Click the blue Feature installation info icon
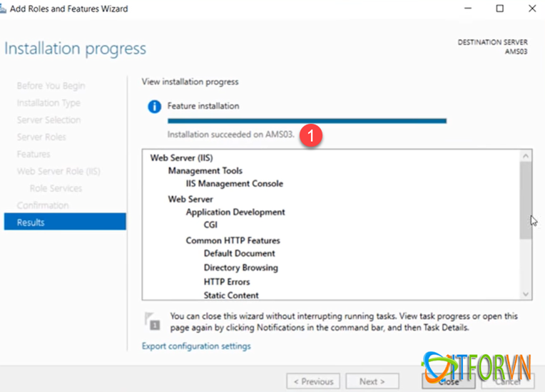 coord(153,107)
